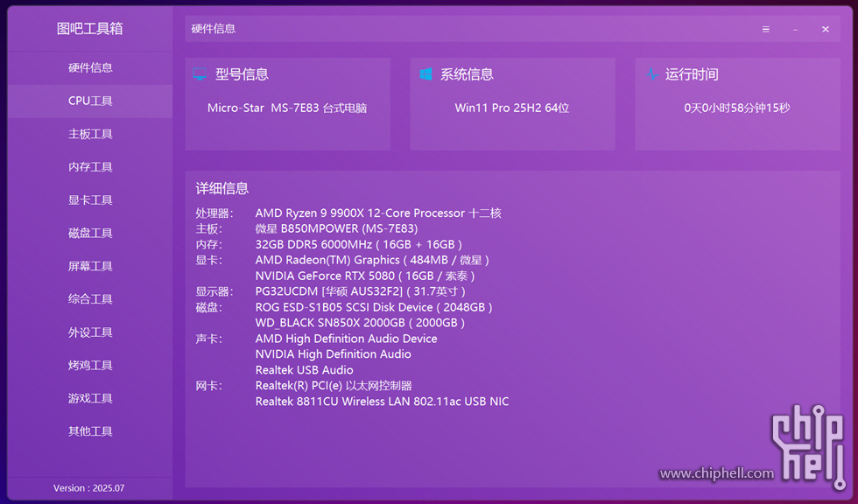This screenshot has height=504, width=858.
Task: Click the Windows logo icon beside 系统信息
Action: click(x=426, y=74)
